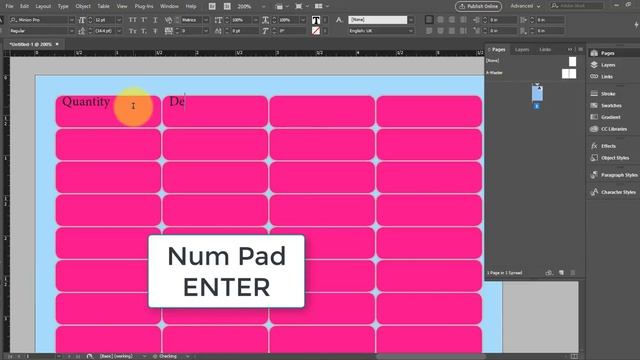
Task: Click the arrange documents icon
Action: click(x=319, y=6)
